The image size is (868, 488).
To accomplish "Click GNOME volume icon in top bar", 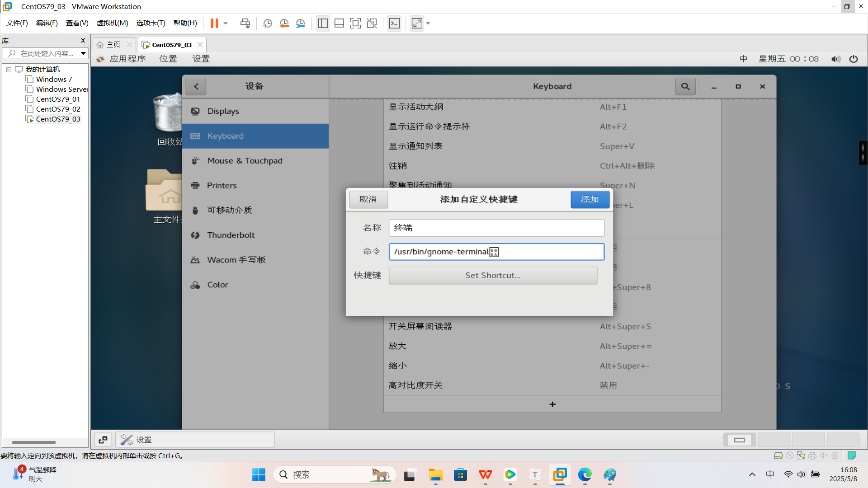I will pos(835,59).
